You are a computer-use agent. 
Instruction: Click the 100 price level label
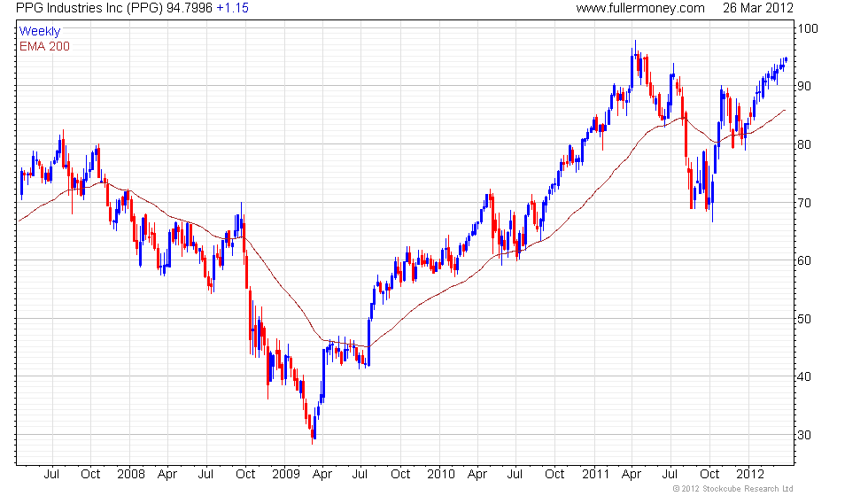(x=806, y=28)
